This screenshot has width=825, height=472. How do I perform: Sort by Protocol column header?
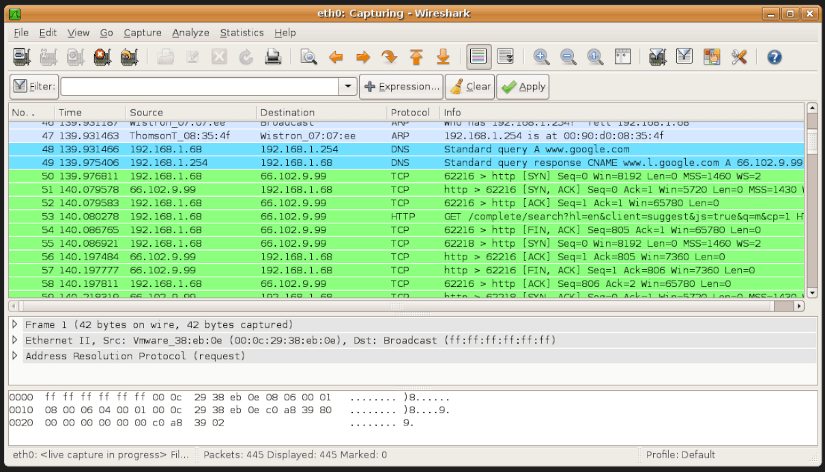point(413,112)
